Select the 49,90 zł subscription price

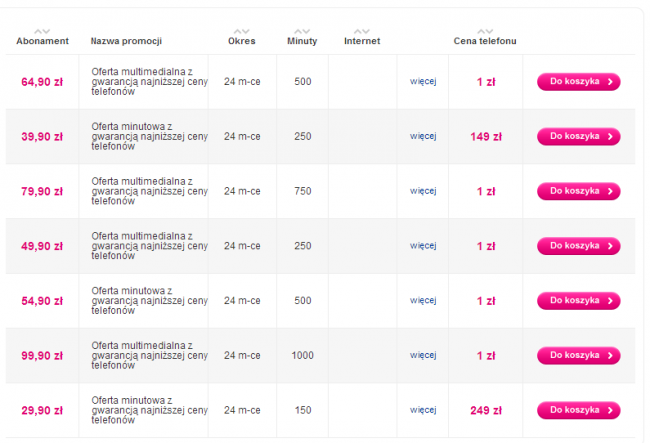(42, 246)
